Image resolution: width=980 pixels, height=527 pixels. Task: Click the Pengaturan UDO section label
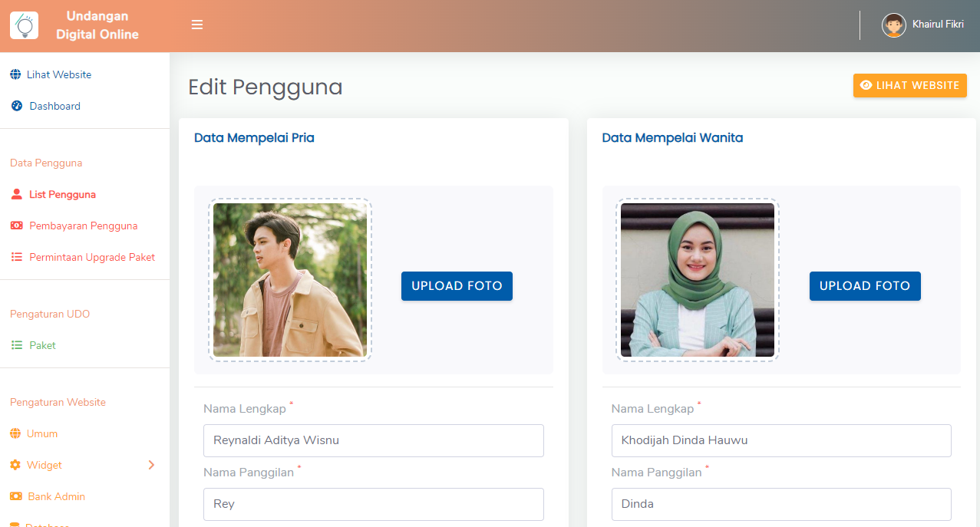(x=50, y=314)
